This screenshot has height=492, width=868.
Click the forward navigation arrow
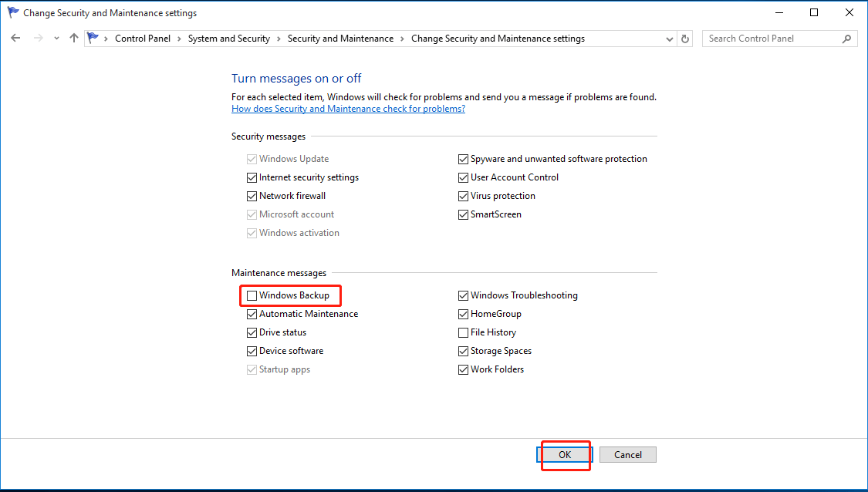[x=37, y=38]
